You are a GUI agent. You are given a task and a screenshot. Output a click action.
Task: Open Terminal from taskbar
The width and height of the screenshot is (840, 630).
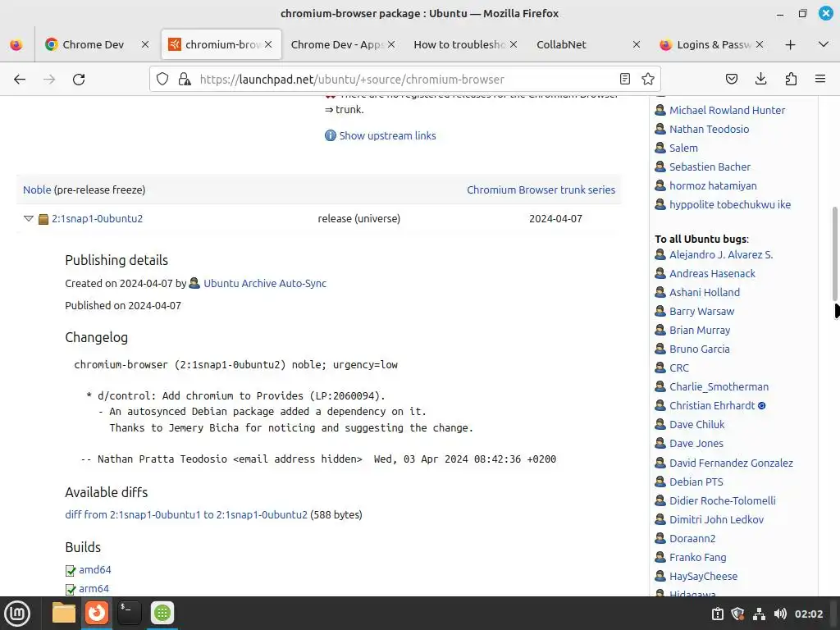(x=129, y=613)
